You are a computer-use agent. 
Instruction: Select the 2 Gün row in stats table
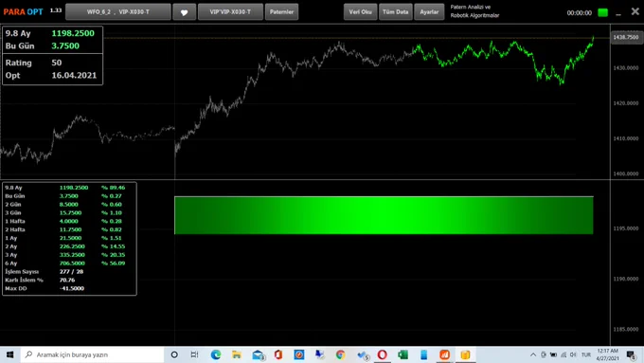click(x=65, y=205)
